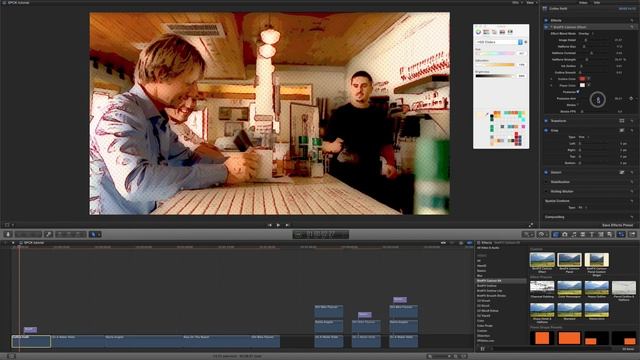Open the Generators browser icon
This screenshot has height=360, width=640.
coord(600,234)
